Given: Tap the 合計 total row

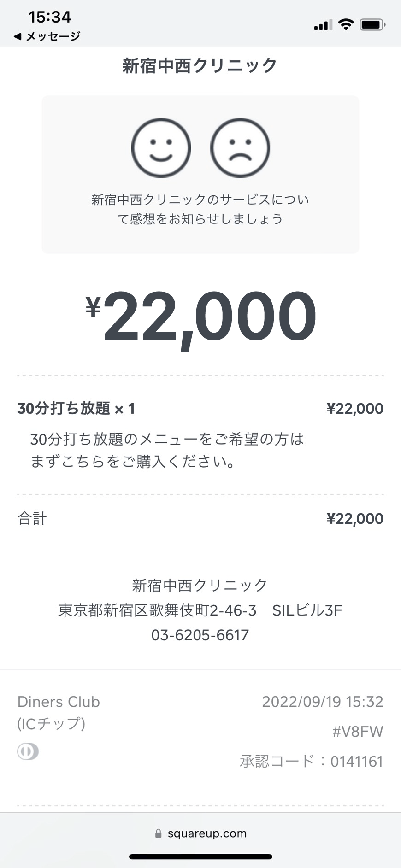Looking at the screenshot, I should click(x=32, y=519).
